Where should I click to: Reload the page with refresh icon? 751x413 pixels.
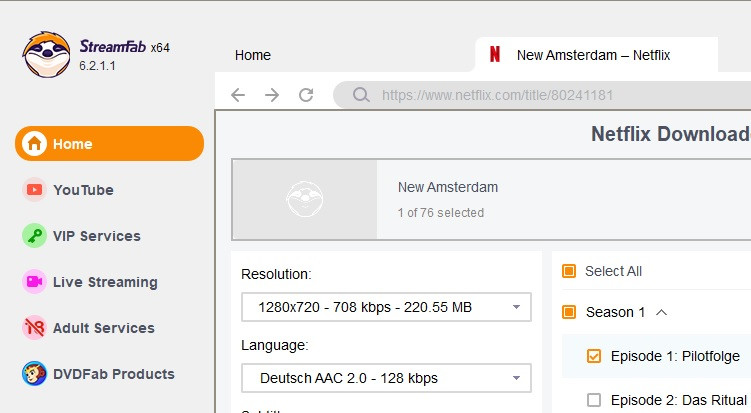(306, 96)
